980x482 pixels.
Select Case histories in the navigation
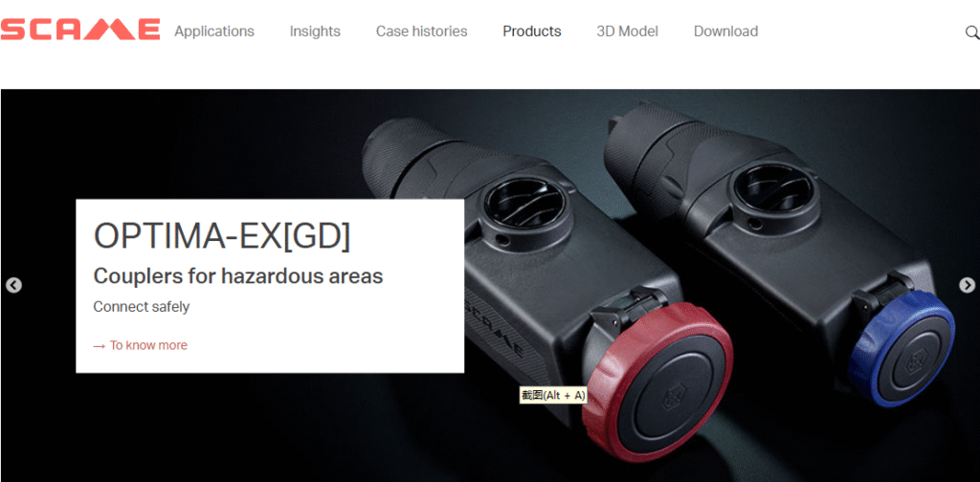coord(421,32)
